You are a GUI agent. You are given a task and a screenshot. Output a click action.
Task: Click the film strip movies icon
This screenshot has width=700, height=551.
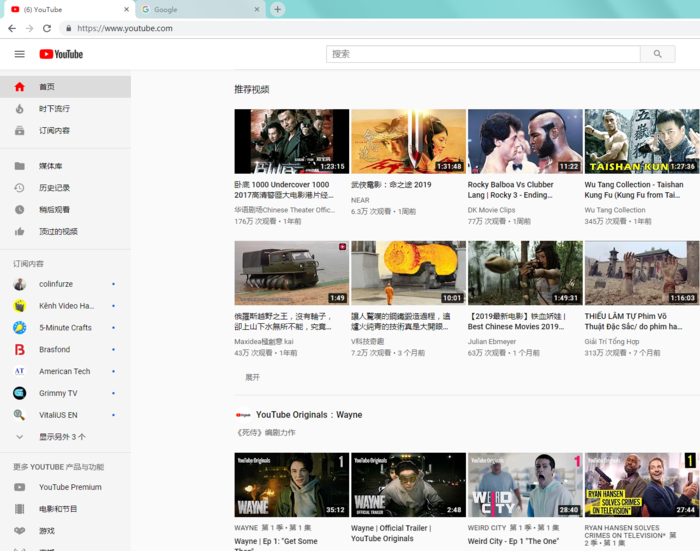(x=20, y=509)
